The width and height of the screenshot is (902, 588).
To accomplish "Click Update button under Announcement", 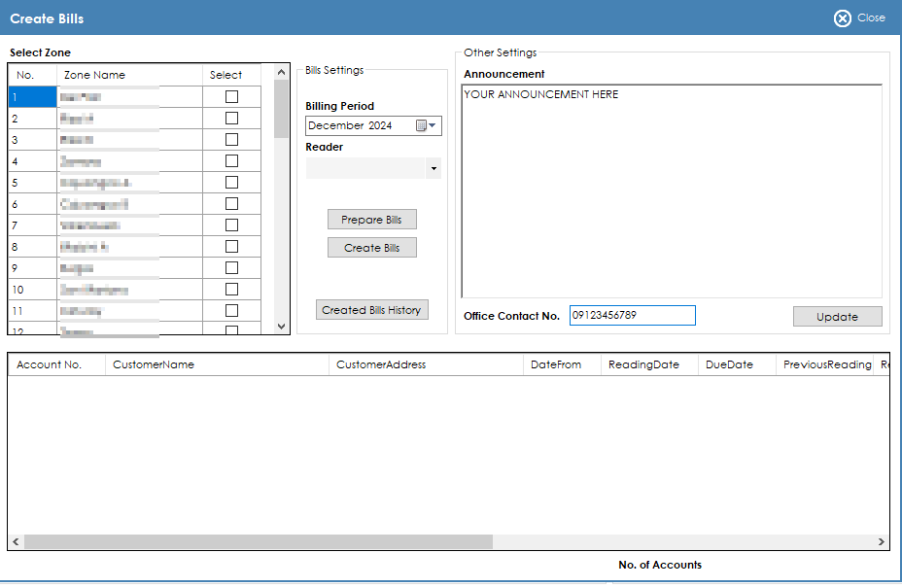I will coord(837,317).
